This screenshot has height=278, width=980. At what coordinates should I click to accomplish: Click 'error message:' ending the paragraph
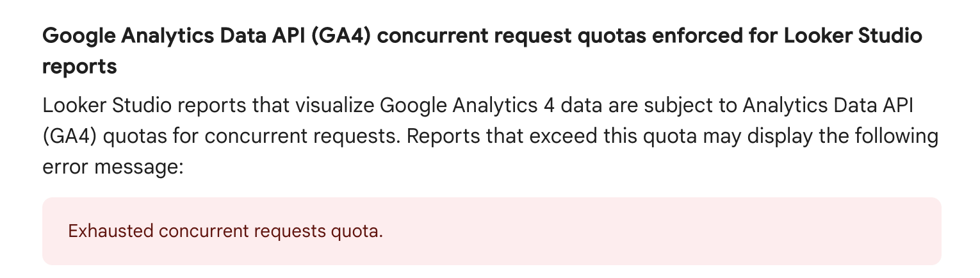(113, 168)
